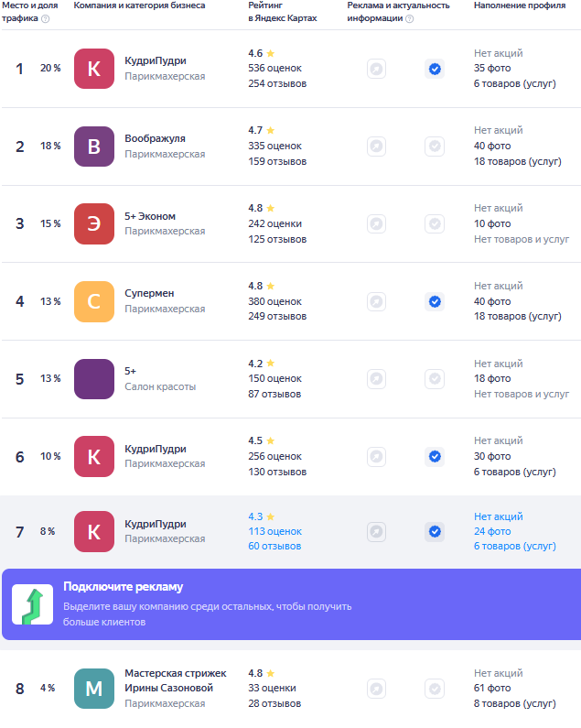Click the Подключите рекламу banner

pos(292,604)
